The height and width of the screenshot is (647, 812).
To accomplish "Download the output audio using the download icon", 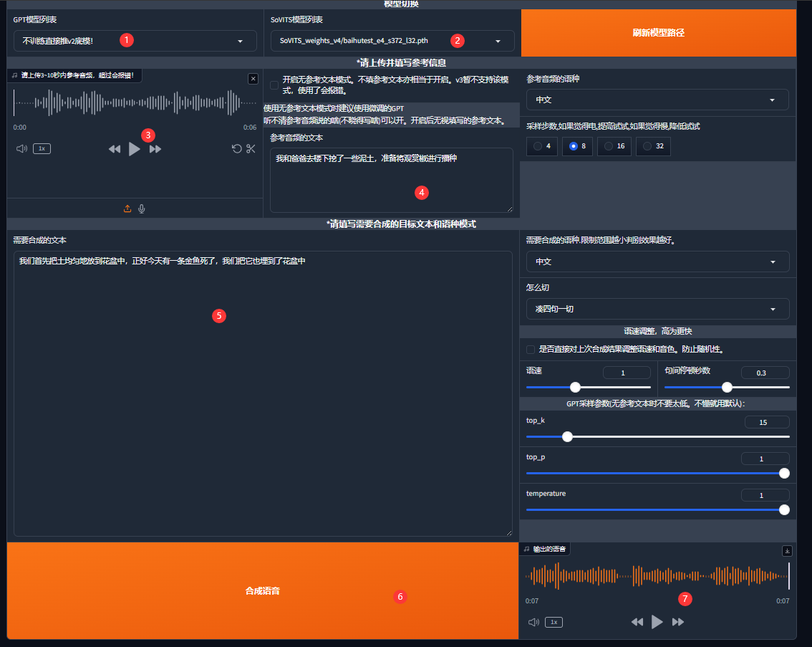I will [x=788, y=551].
